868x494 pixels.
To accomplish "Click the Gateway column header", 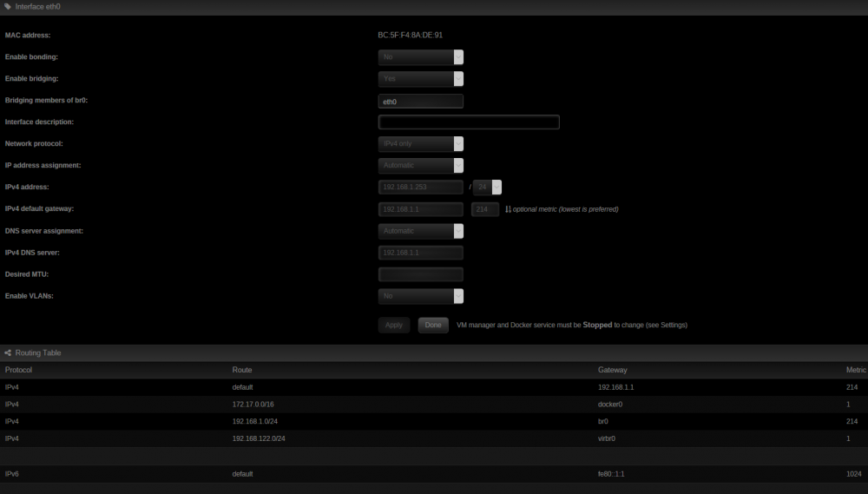I will [x=612, y=370].
